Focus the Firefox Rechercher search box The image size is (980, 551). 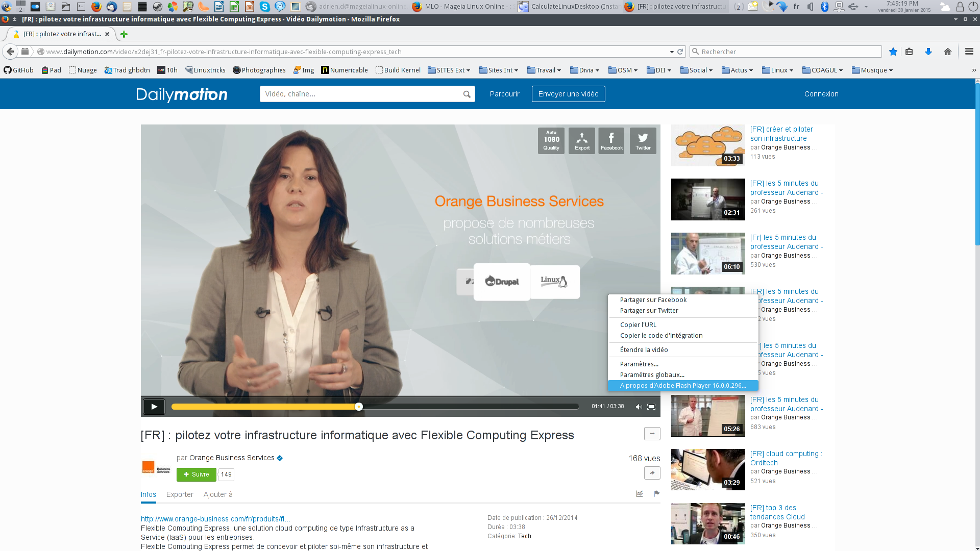tap(786, 52)
